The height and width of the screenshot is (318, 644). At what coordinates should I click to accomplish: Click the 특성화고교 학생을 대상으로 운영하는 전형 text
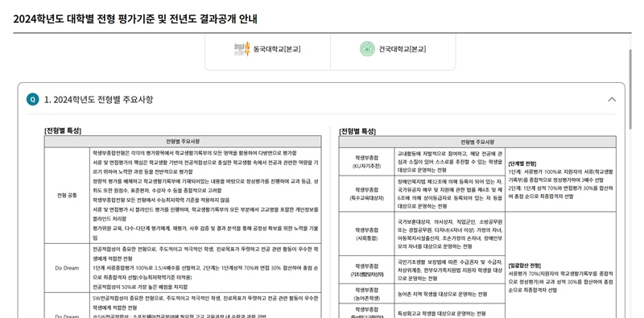point(442,313)
